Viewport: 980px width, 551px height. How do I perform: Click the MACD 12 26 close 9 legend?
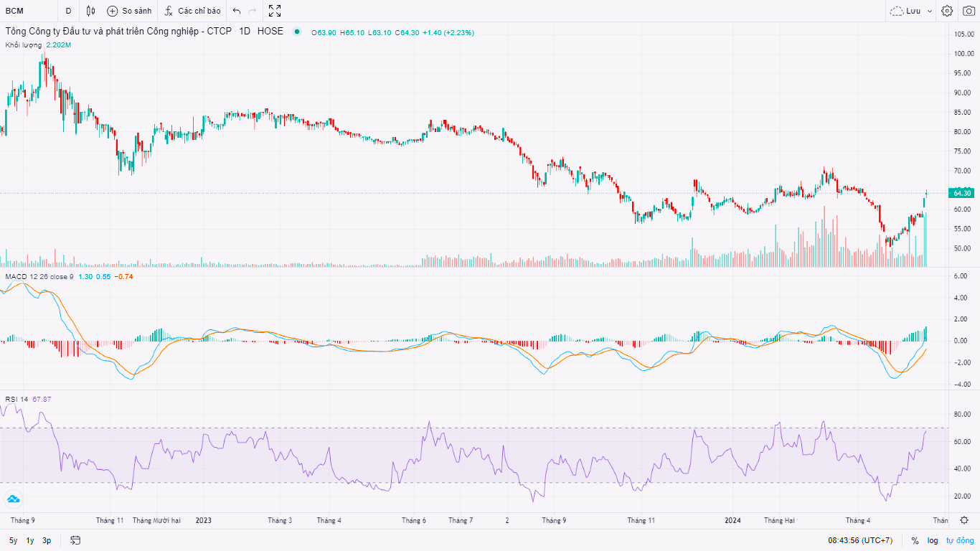point(39,276)
